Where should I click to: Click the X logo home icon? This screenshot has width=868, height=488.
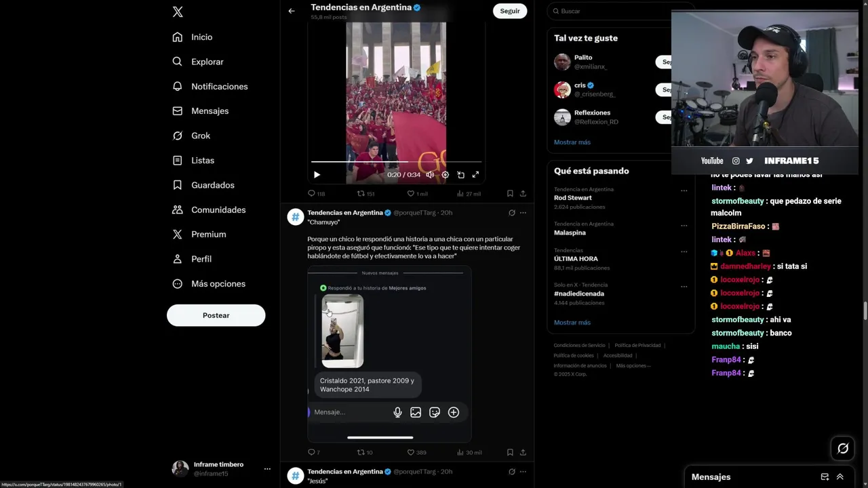point(178,12)
